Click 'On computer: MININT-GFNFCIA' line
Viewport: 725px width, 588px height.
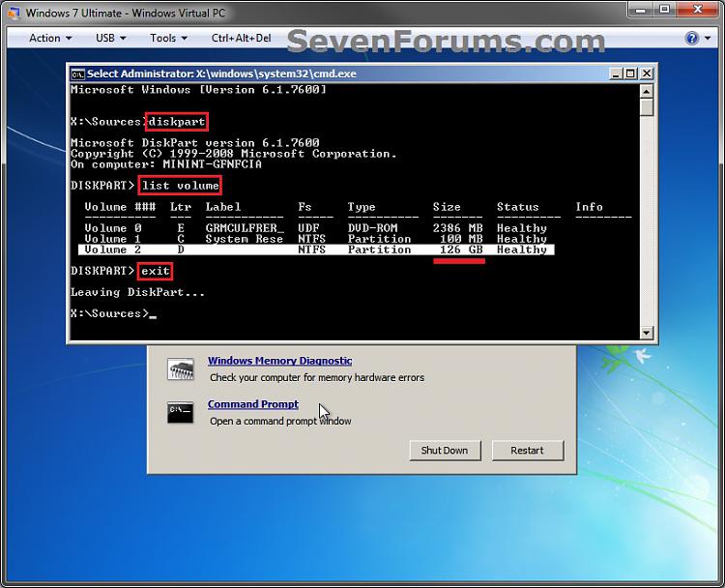coord(166,164)
